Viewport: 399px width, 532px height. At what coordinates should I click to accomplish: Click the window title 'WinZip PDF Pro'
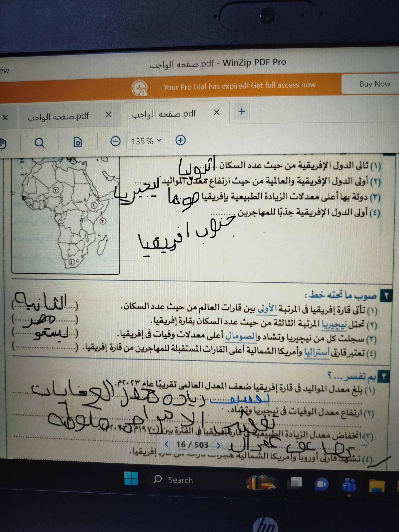point(254,63)
